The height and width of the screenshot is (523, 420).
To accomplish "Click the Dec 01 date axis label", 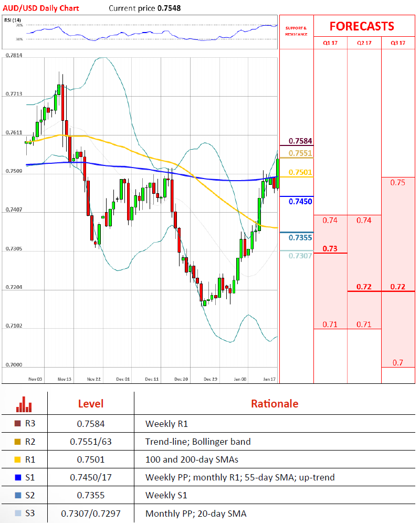I will (x=123, y=379).
